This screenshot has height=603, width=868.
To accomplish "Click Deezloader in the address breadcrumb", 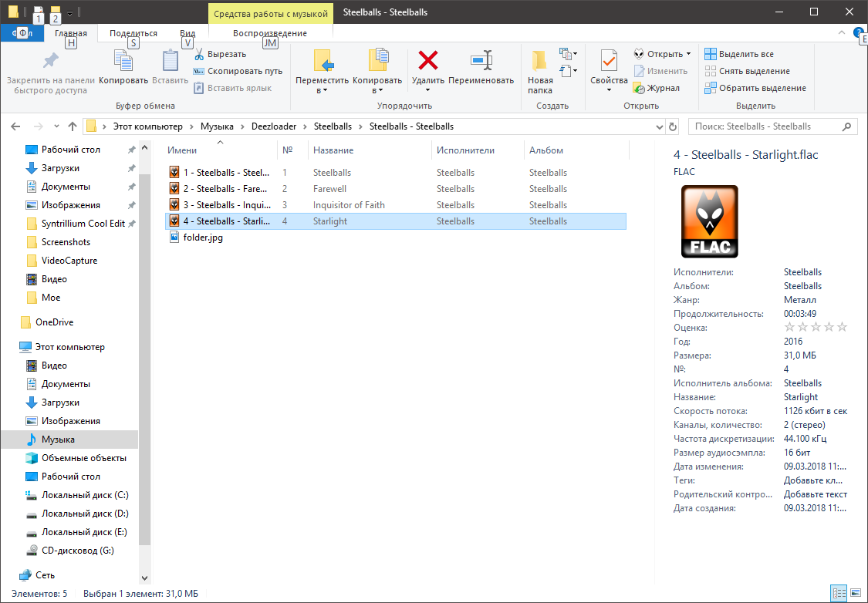I will [x=274, y=126].
